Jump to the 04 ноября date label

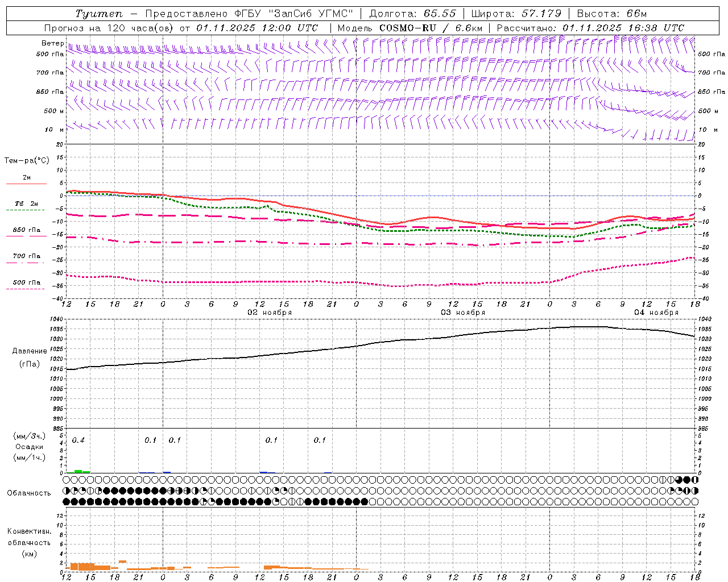click(x=656, y=313)
